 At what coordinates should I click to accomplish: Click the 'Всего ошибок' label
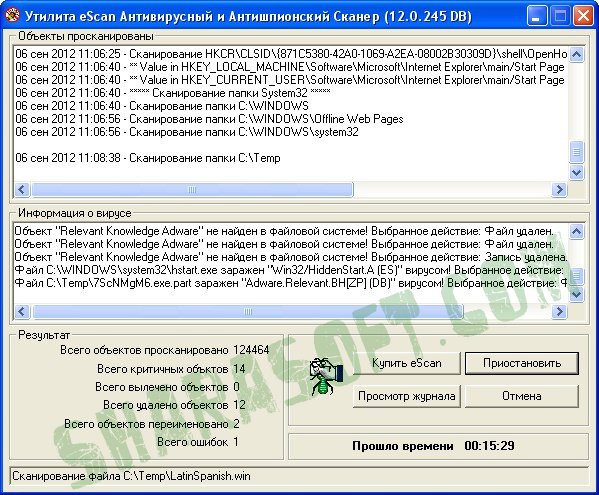[193, 442]
